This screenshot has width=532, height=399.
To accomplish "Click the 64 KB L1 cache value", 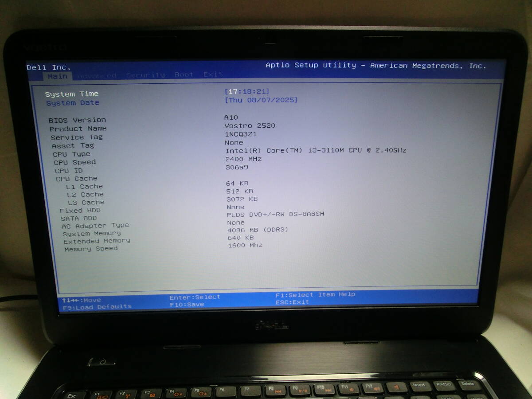I will (237, 183).
